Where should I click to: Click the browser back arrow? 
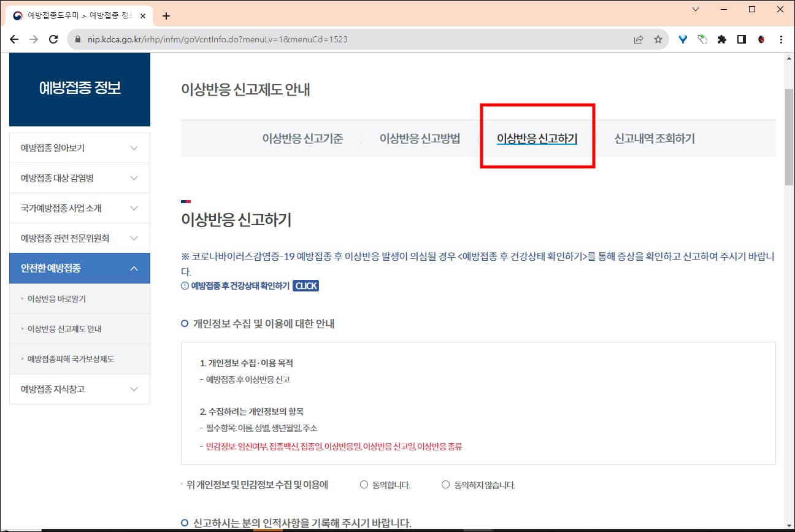(x=14, y=39)
